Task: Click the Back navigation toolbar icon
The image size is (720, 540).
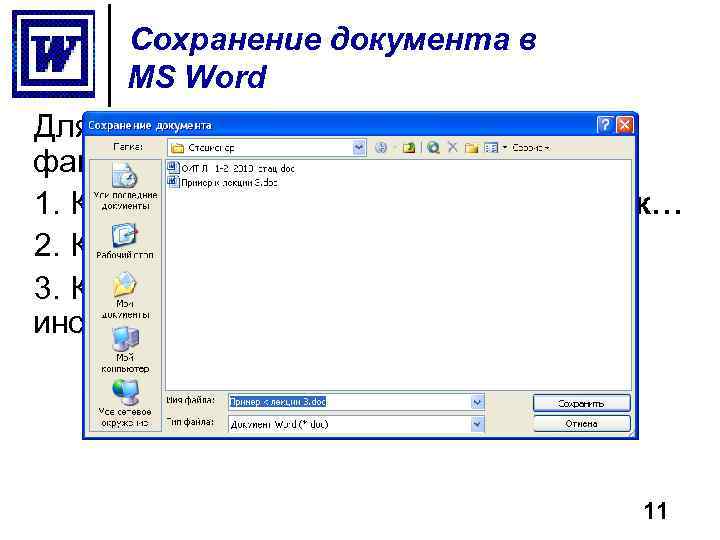Action: 380,147
